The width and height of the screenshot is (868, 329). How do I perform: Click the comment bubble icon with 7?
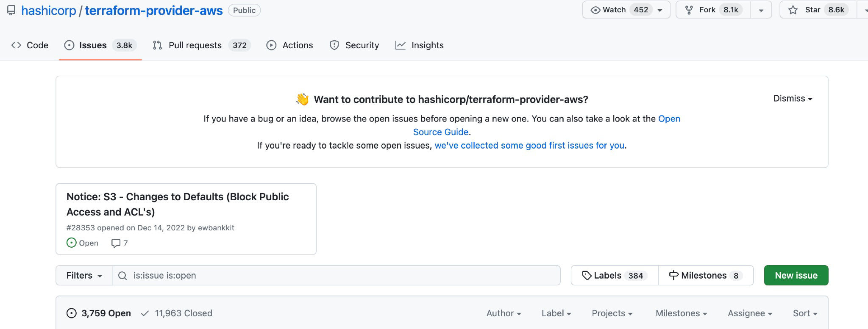116,243
